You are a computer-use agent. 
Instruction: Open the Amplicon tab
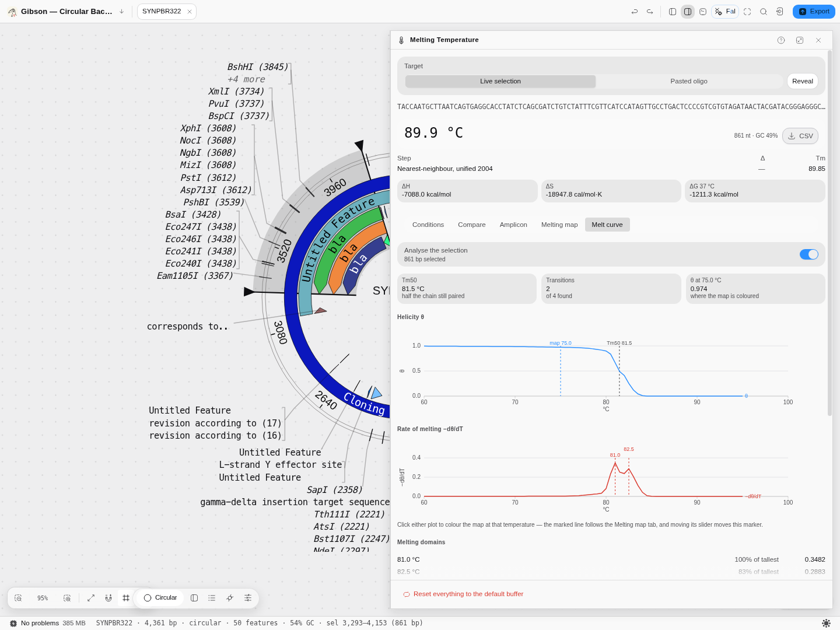point(513,225)
